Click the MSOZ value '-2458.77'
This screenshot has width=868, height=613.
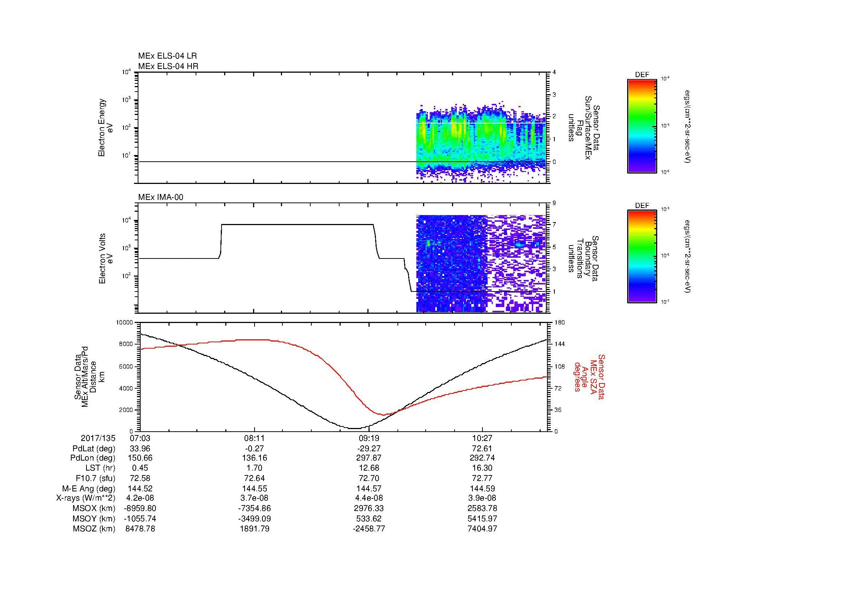[x=369, y=529]
